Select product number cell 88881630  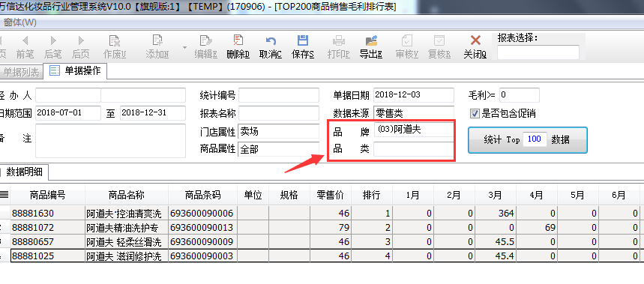point(48,214)
